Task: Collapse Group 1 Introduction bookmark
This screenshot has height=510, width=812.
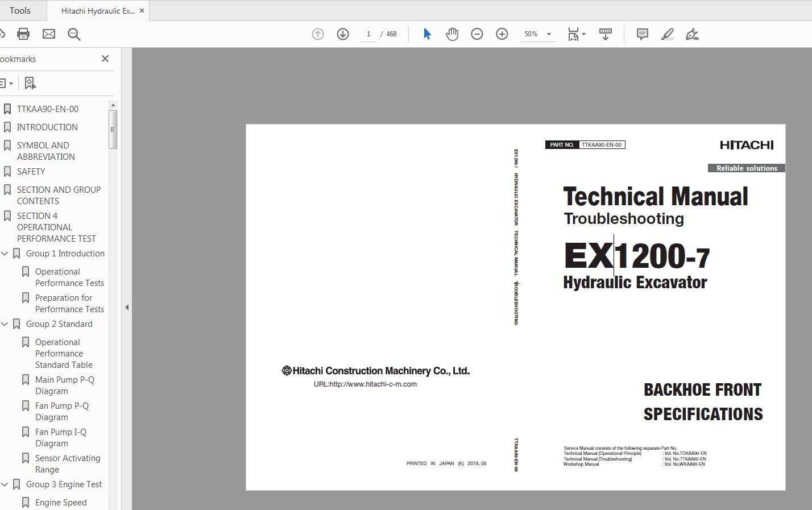Action: [5, 254]
